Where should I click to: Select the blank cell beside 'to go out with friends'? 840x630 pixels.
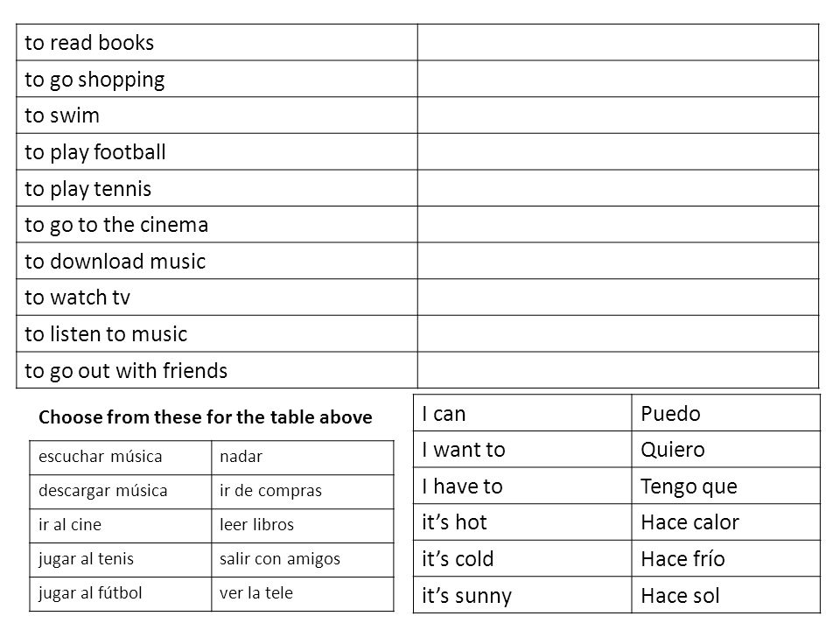click(x=619, y=370)
